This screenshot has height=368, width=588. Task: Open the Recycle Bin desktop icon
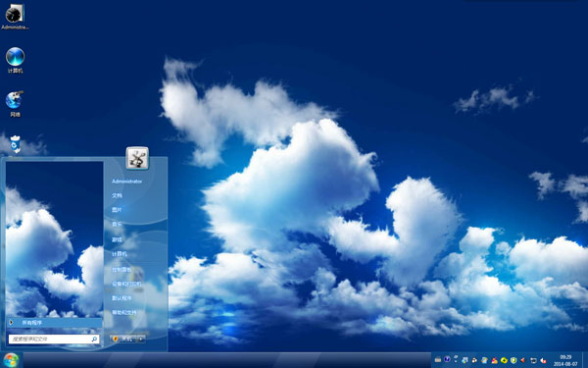click(15, 145)
